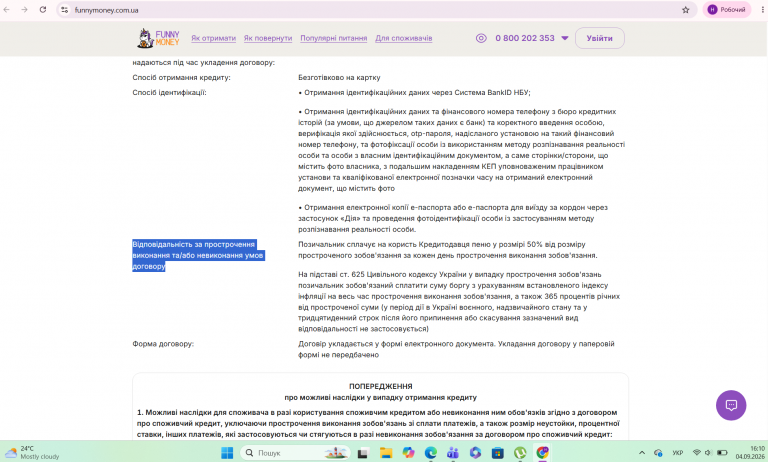This screenshot has width=768, height=462.
Task: Go forward in browser history
Action: [x=24, y=10]
